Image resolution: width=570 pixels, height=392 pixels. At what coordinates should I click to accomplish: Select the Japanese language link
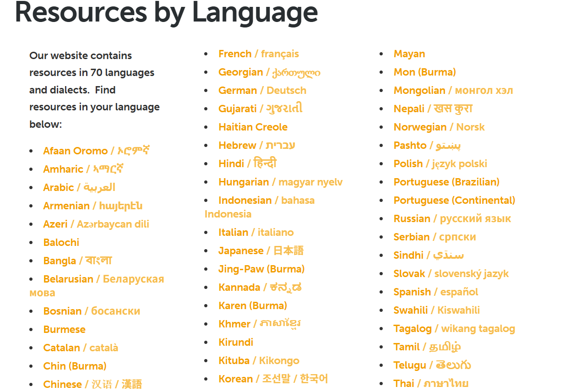point(261,250)
